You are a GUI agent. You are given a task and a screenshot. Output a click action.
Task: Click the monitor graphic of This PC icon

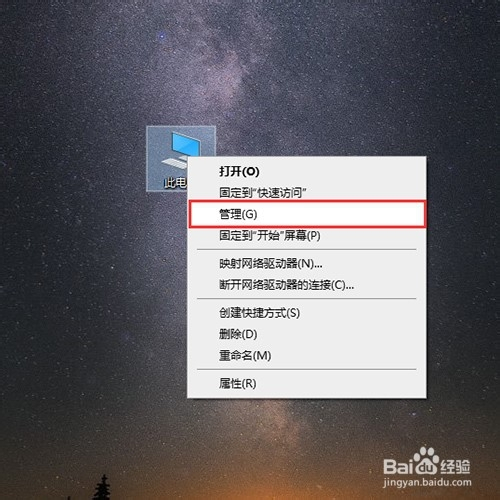186,144
